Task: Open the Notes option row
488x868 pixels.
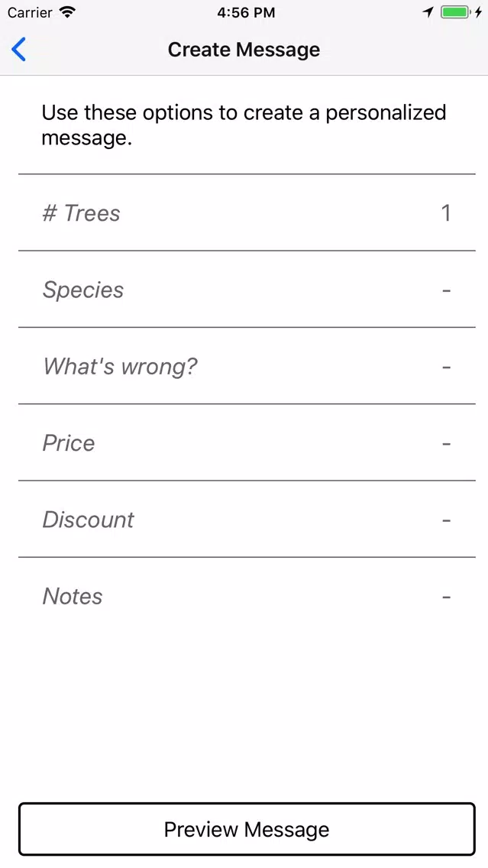Action: point(247,596)
